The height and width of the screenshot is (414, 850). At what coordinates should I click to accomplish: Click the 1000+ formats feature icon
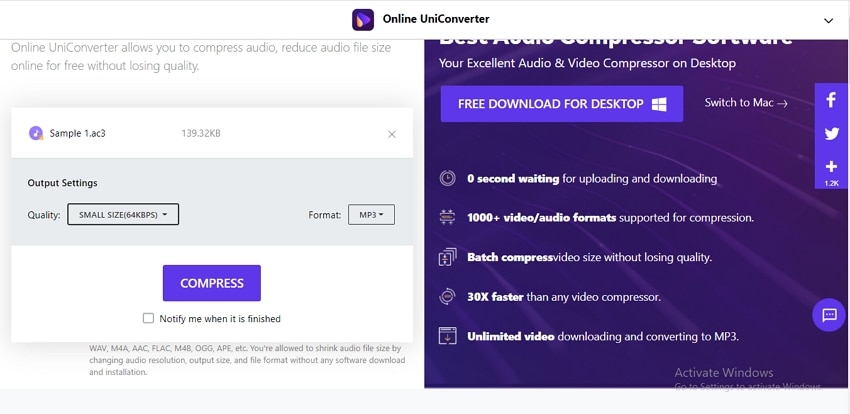tap(447, 218)
